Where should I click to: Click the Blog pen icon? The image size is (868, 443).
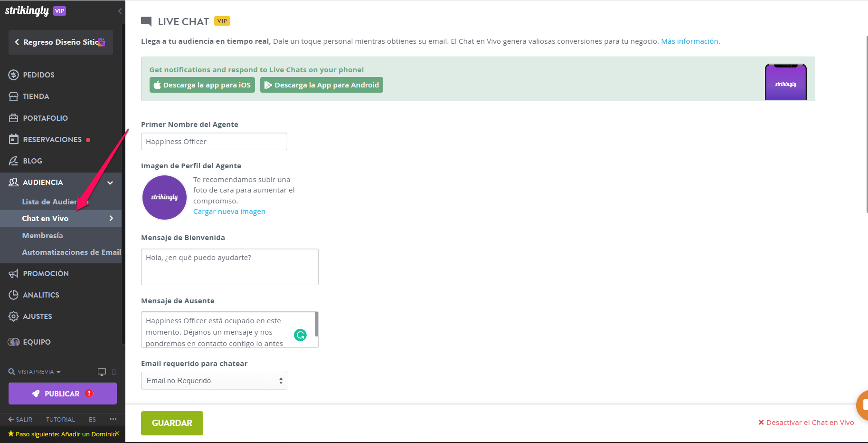click(x=14, y=161)
